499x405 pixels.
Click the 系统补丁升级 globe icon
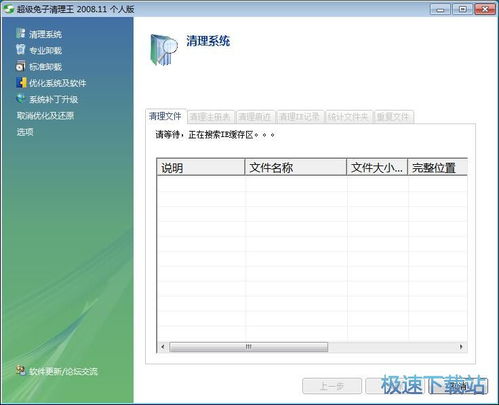21,99
